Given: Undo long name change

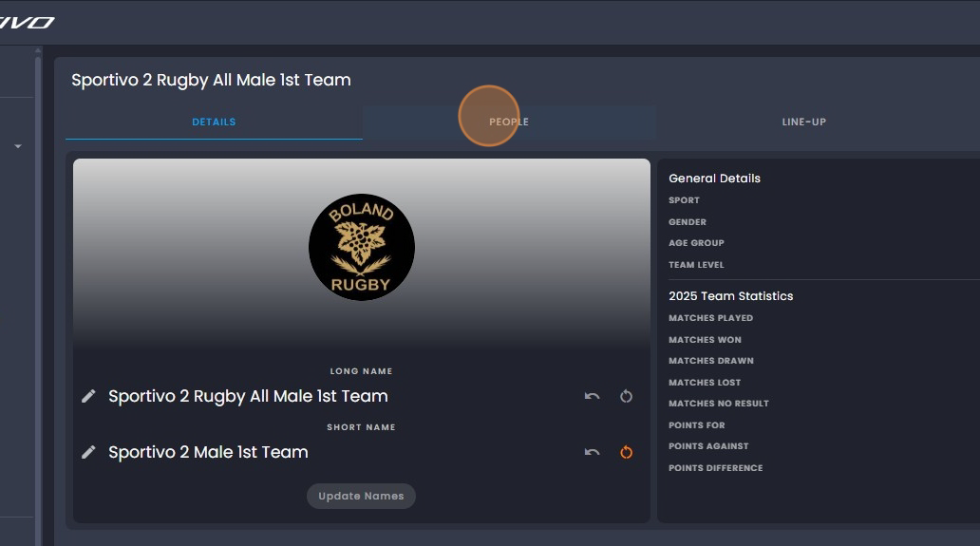Looking at the screenshot, I should pos(592,396).
